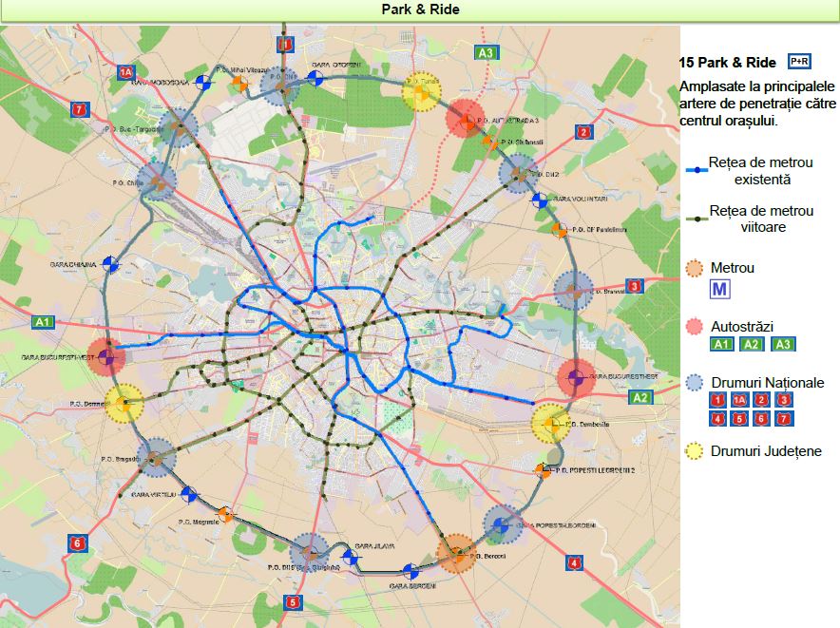Image resolution: width=840 pixels, height=628 pixels.
Task: Click the P.D. Domnesti yellow marker
Action: coord(123,404)
